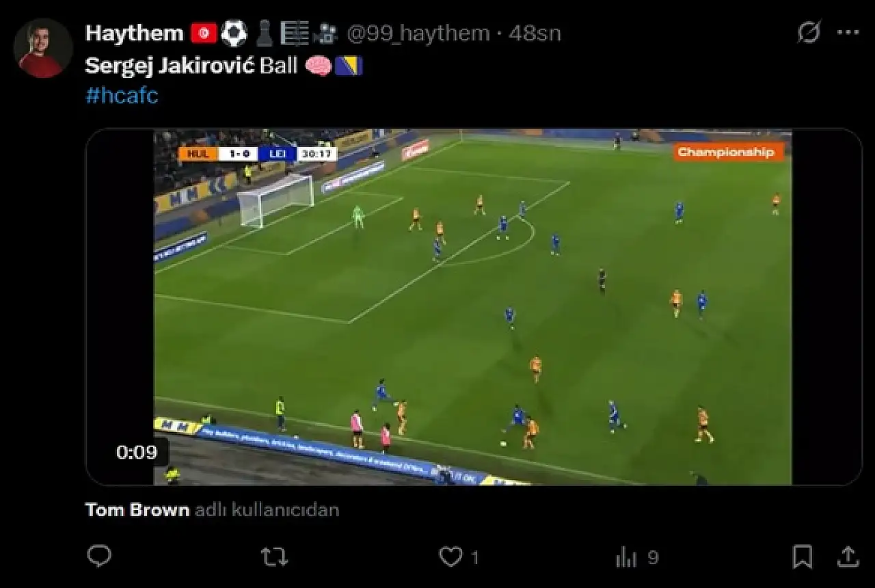The height and width of the screenshot is (588, 875).
Task: Play the embedded football video
Action: pos(473,306)
